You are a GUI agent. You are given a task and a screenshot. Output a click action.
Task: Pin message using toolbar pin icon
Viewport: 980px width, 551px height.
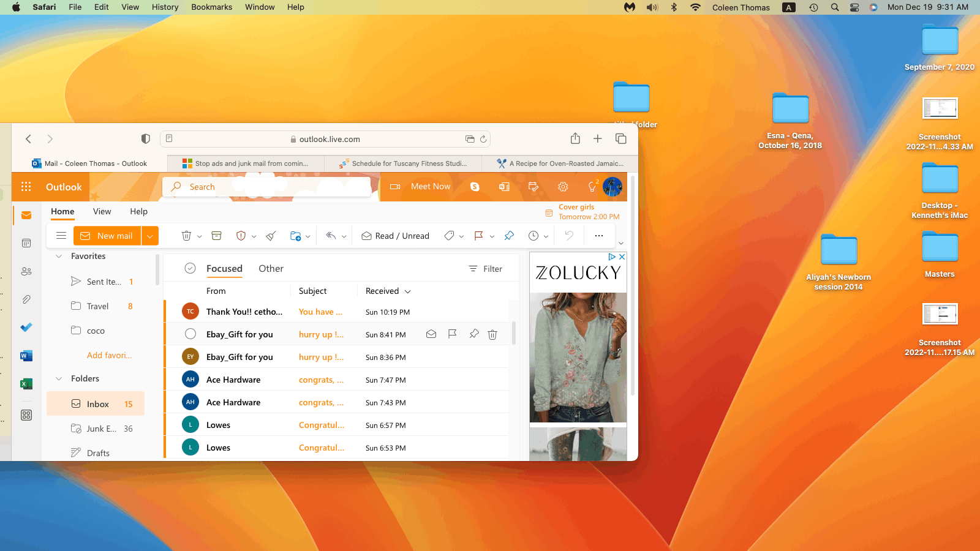coord(509,236)
